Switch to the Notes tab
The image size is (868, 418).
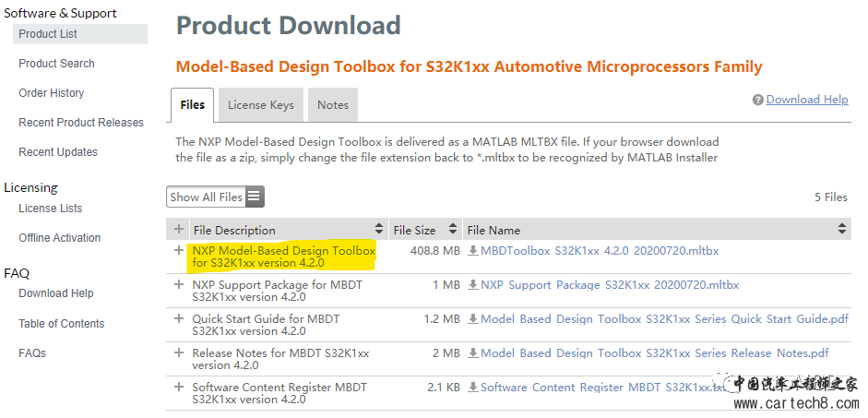[333, 104]
